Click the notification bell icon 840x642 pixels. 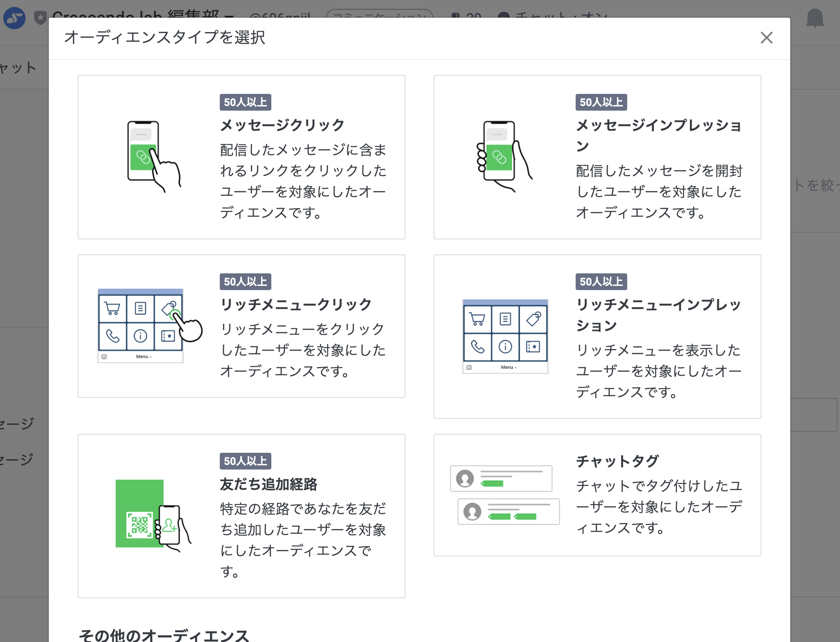tap(816, 18)
